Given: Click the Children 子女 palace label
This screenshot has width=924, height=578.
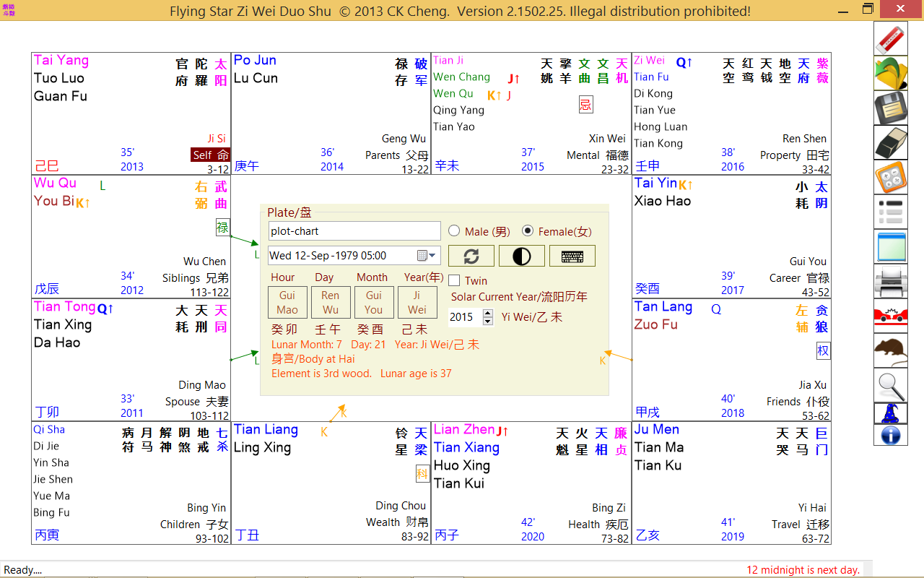Looking at the screenshot, I should [x=194, y=524].
